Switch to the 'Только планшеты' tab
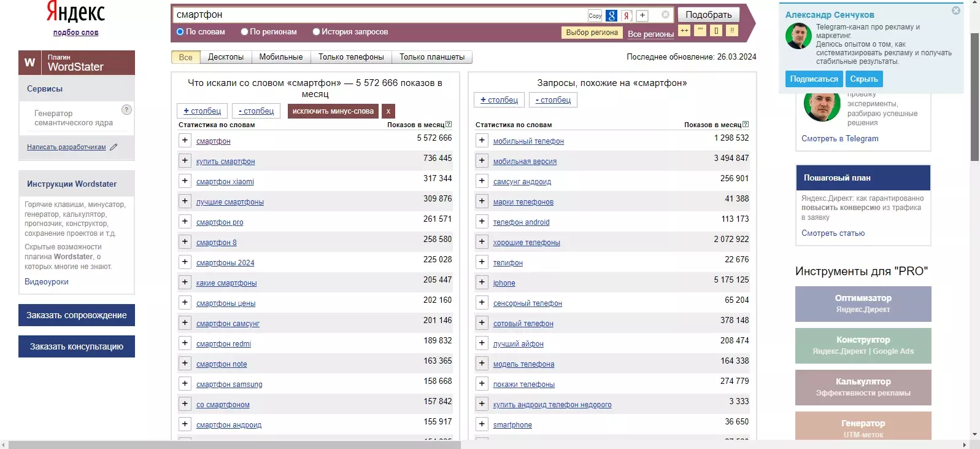The height and width of the screenshot is (449, 980). (432, 57)
